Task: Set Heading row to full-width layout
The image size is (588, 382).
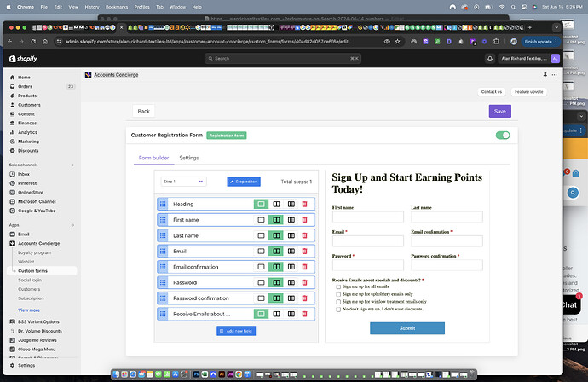Action: tap(261, 204)
